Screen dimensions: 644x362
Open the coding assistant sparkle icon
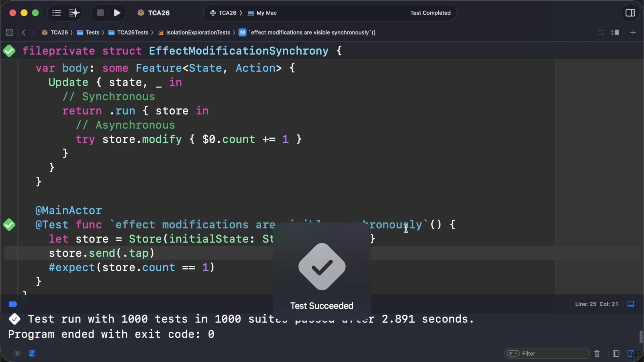coord(74,13)
